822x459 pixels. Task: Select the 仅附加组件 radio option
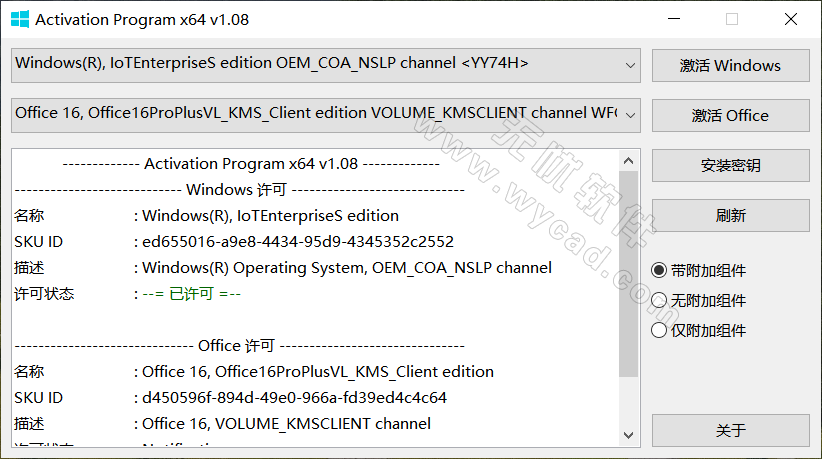[659, 330]
